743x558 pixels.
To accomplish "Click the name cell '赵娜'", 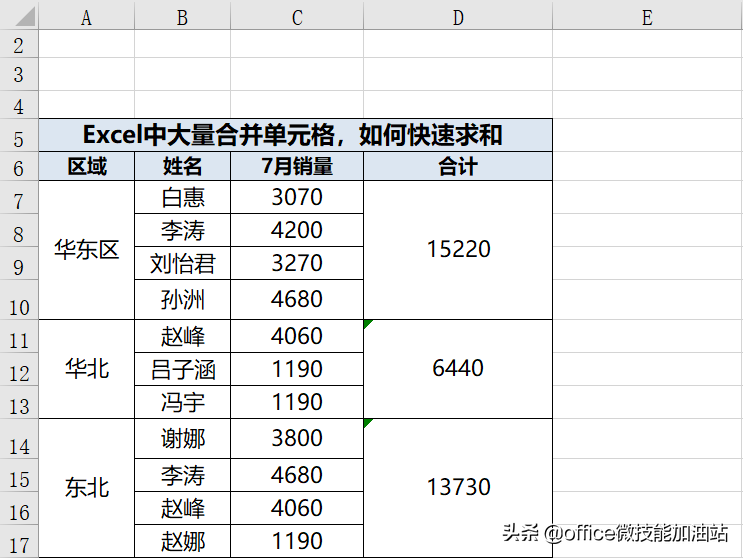I will (x=182, y=541).
